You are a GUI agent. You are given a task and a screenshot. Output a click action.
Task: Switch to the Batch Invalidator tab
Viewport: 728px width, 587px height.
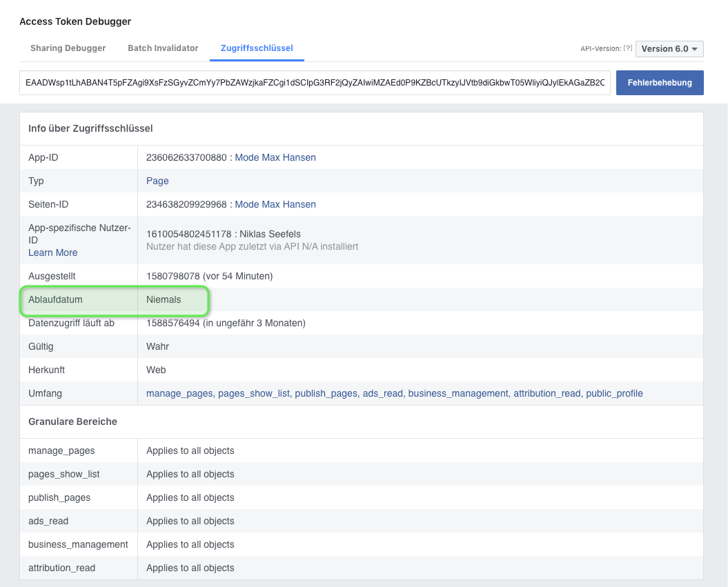click(x=163, y=48)
